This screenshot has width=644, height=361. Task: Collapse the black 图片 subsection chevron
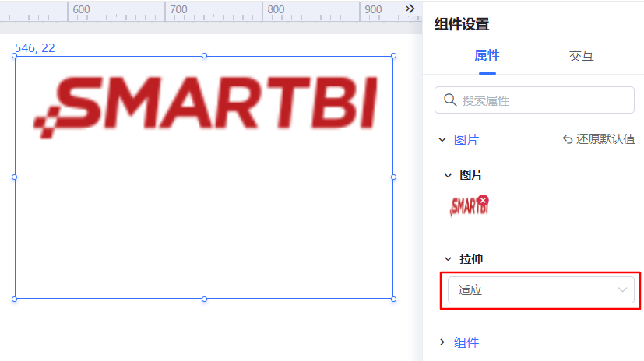[x=448, y=176]
